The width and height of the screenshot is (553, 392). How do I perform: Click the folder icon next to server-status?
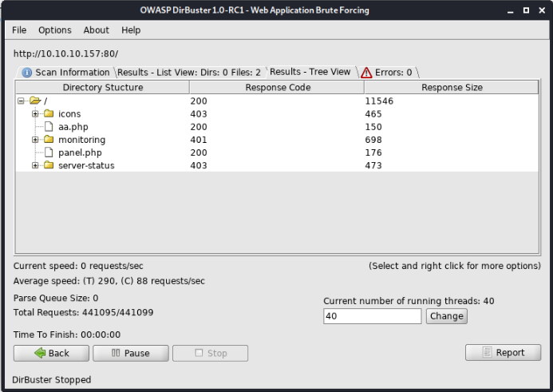tap(49, 165)
